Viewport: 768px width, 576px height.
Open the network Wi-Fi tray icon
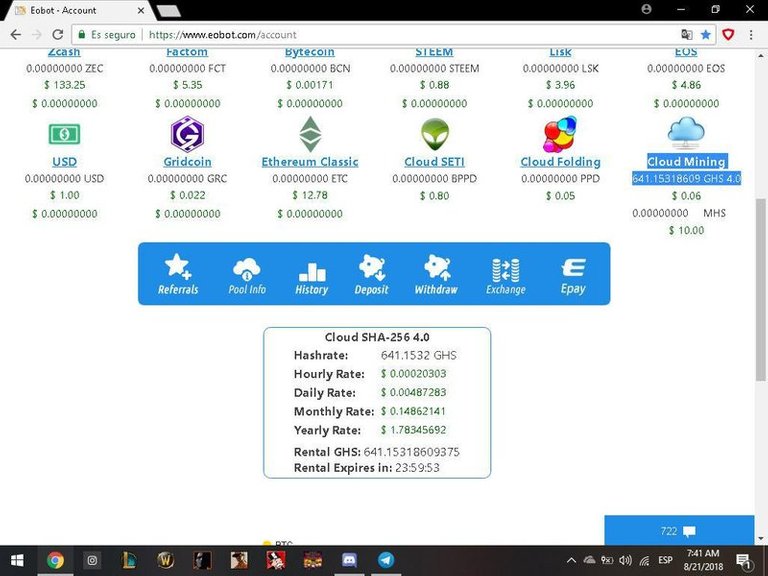645,560
